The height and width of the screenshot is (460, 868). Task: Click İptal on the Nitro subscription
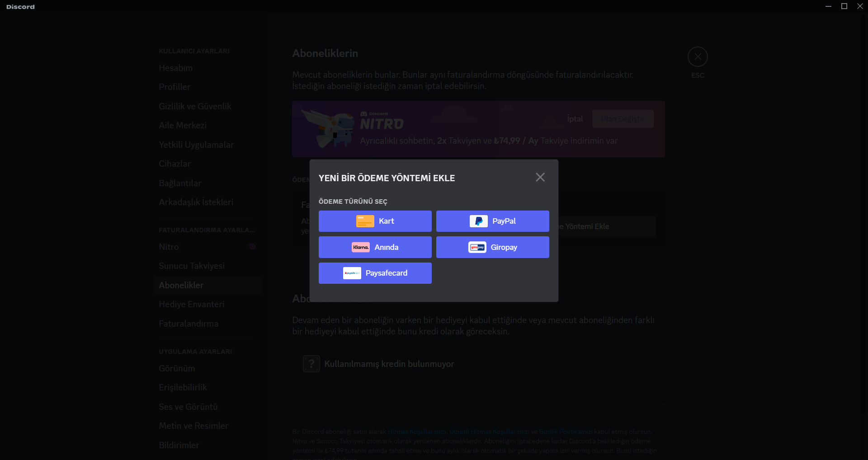(x=575, y=119)
